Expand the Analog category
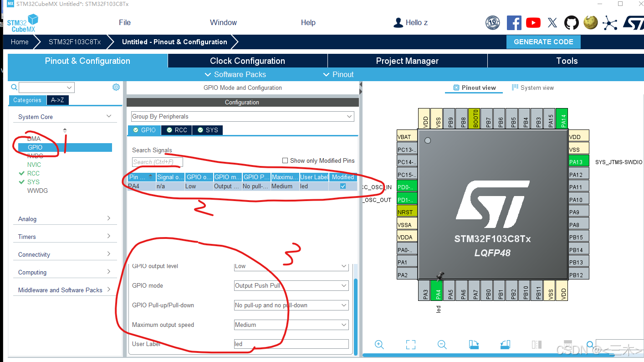Image resolution: width=644 pixels, height=362 pixels. [x=65, y=219]
